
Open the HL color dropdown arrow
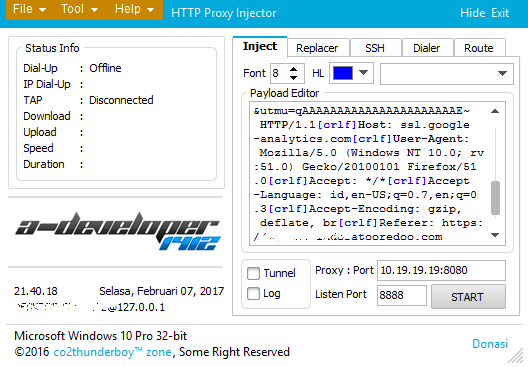(x=363, y=72)
